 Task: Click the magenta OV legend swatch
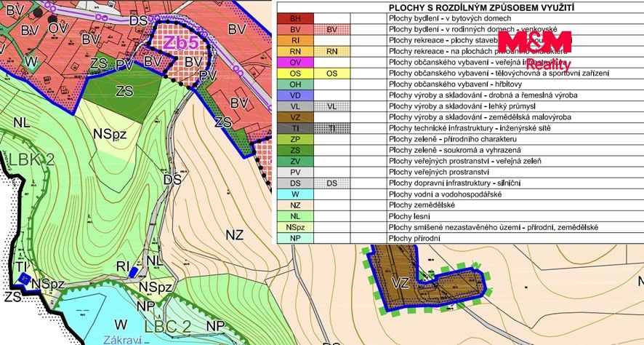[295, 63]
